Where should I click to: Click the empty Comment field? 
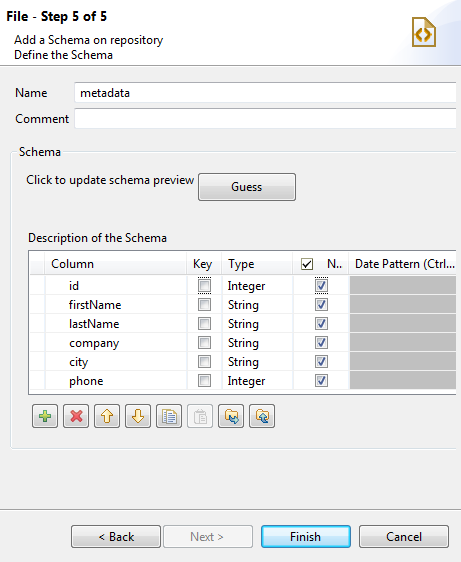point(265,119)
